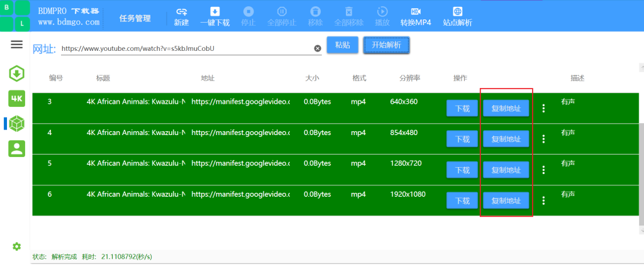Open the 任务管理 task management tab
Screen dimensions: 644x267
(x=135, y=18)
